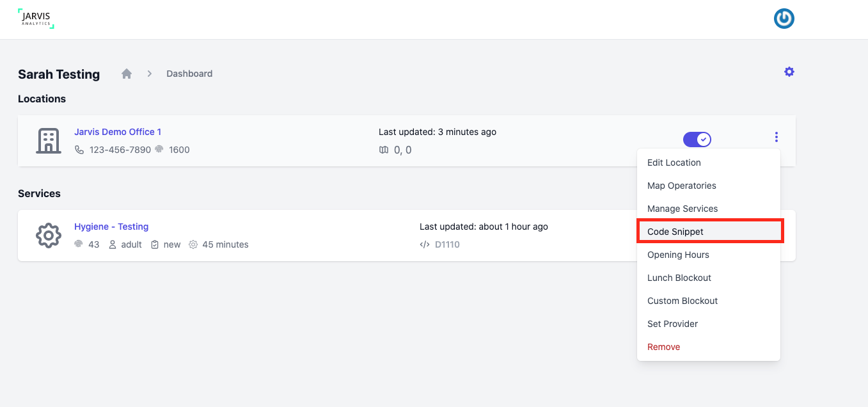Open the Jarvis Demo Office 1 link
868x407 pixels.
click(118, 132)
